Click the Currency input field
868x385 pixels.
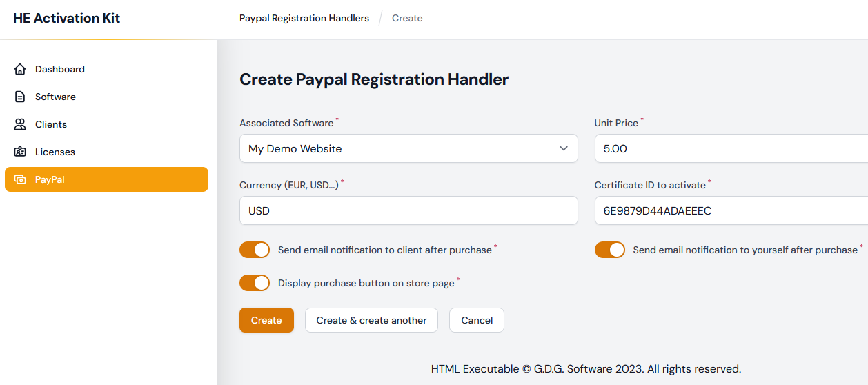click(408, 210)
